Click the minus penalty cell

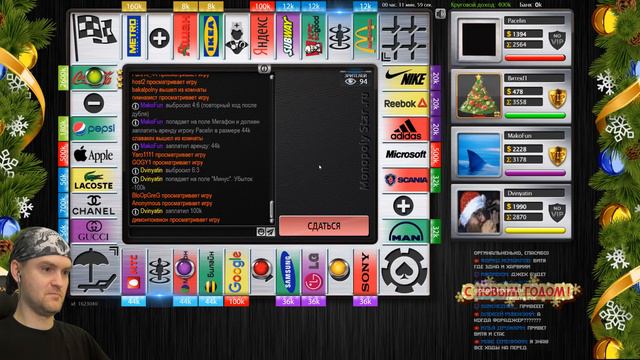pyautogui.click(x=94, y=103)
